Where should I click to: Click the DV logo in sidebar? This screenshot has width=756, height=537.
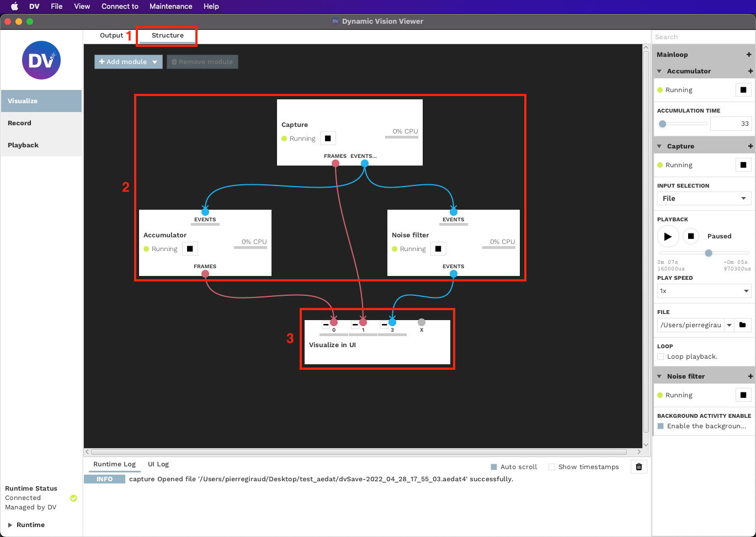coord(41,60)
